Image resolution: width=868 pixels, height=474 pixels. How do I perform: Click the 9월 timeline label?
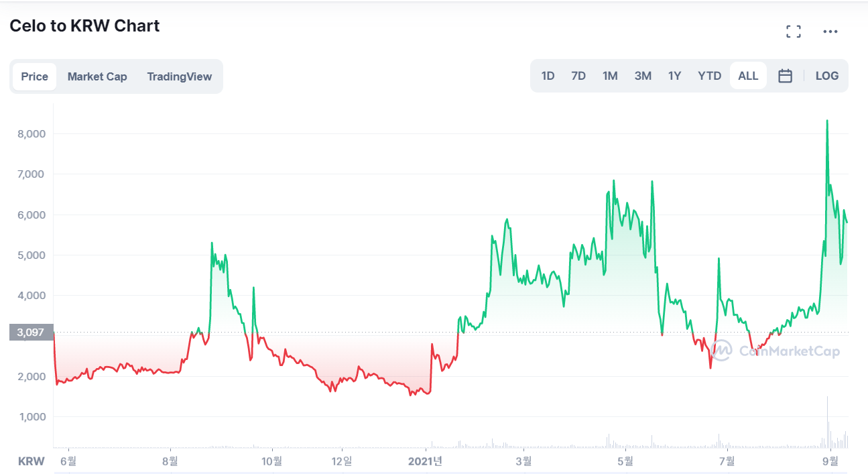[x=830, y=461]
